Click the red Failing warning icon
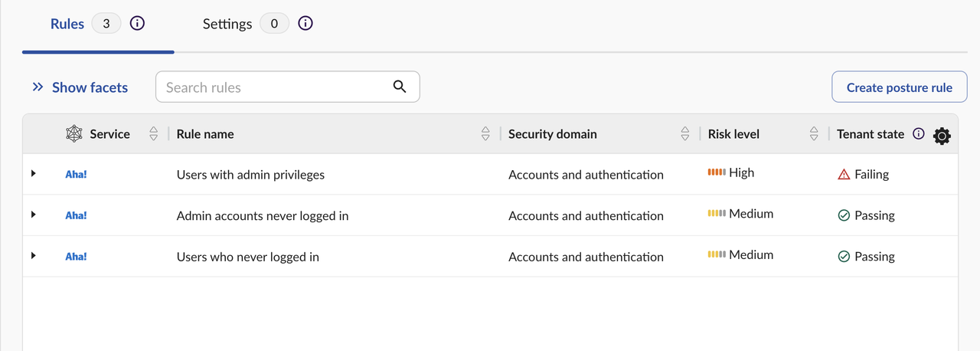This screenshot has height=351, width=980. (x=844, y=175)
